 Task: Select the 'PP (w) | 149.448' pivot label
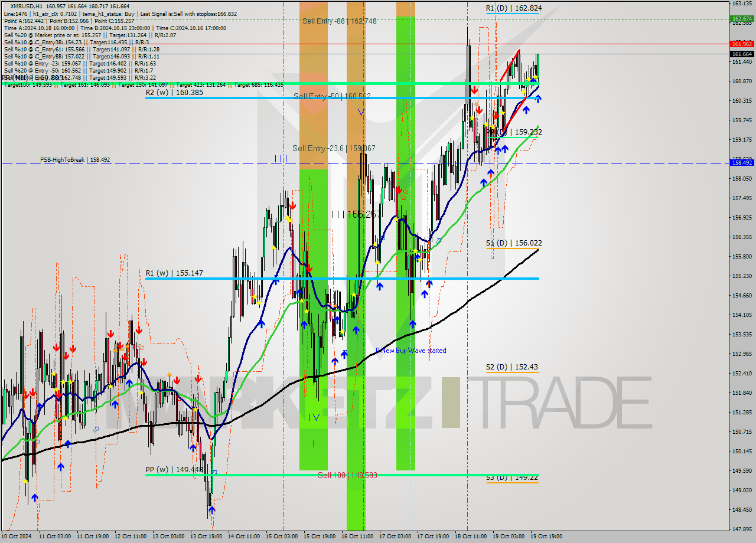pyautogui.click(x=174, y=470)
